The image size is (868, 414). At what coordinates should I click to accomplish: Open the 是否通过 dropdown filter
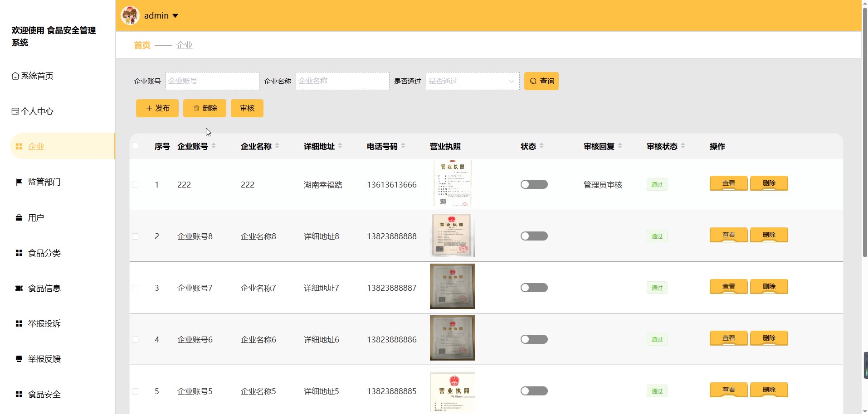(x=472, y=81)
